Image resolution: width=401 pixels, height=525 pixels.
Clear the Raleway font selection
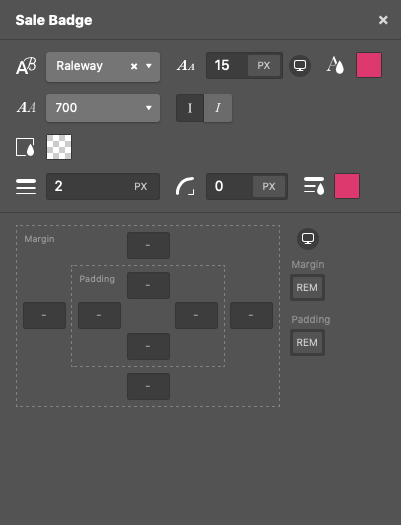coord(134,66)
